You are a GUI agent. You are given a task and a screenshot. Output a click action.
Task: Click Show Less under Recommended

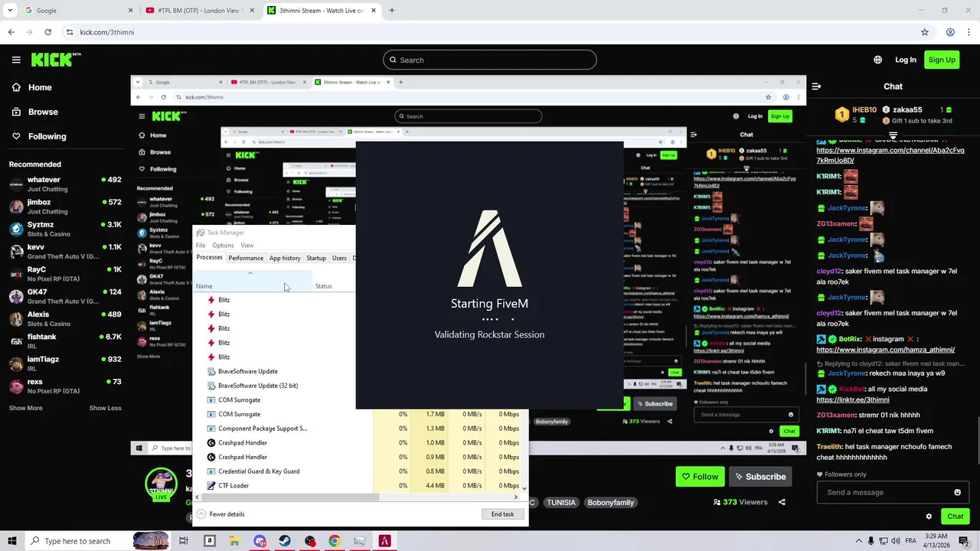pos(105,408)
